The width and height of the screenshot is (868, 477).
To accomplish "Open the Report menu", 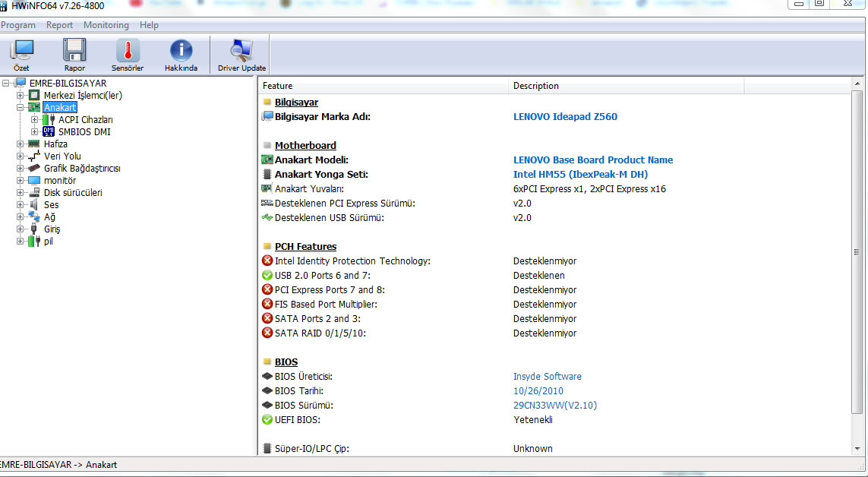I will click(x=59, y=25).
